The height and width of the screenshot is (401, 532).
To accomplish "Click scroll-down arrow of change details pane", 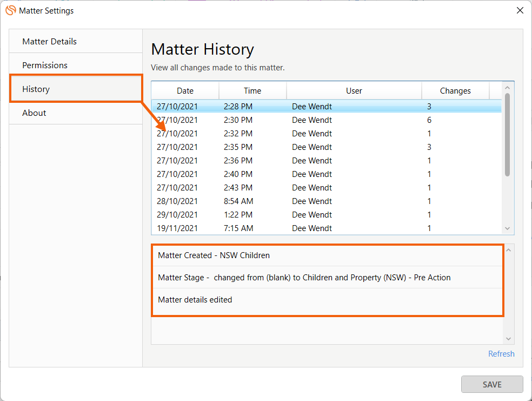I will [508, 339].
